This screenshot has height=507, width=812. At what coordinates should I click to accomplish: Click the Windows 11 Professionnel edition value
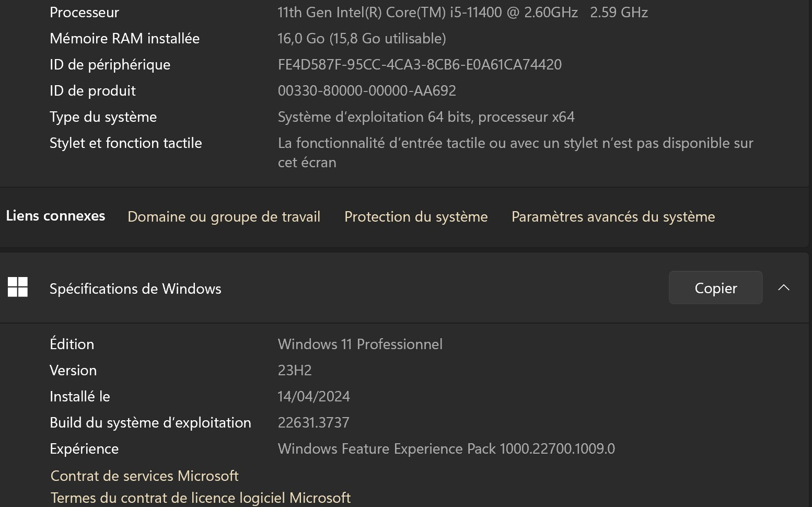click(360, 344)
